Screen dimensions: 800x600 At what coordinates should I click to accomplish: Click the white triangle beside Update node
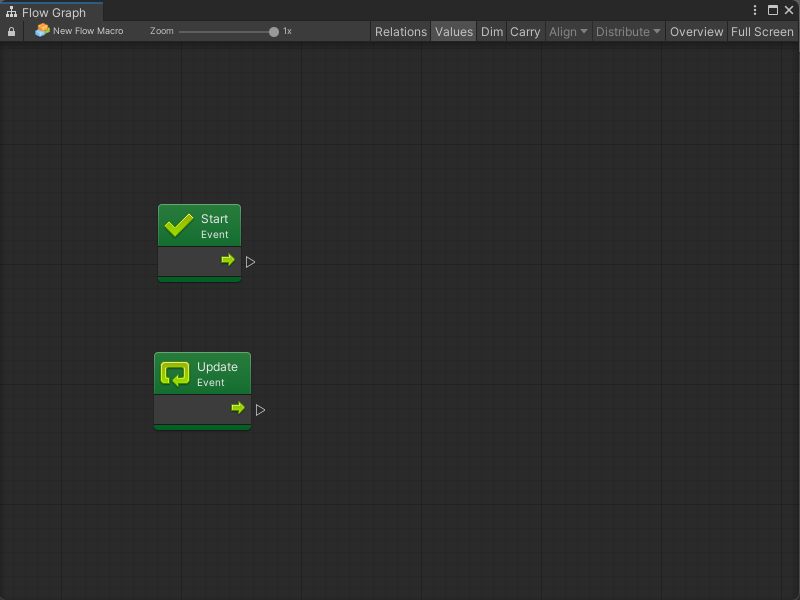pos(260,410)
